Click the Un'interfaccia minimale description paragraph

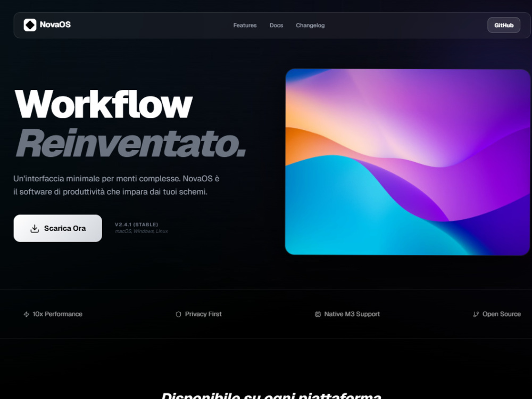117,185
